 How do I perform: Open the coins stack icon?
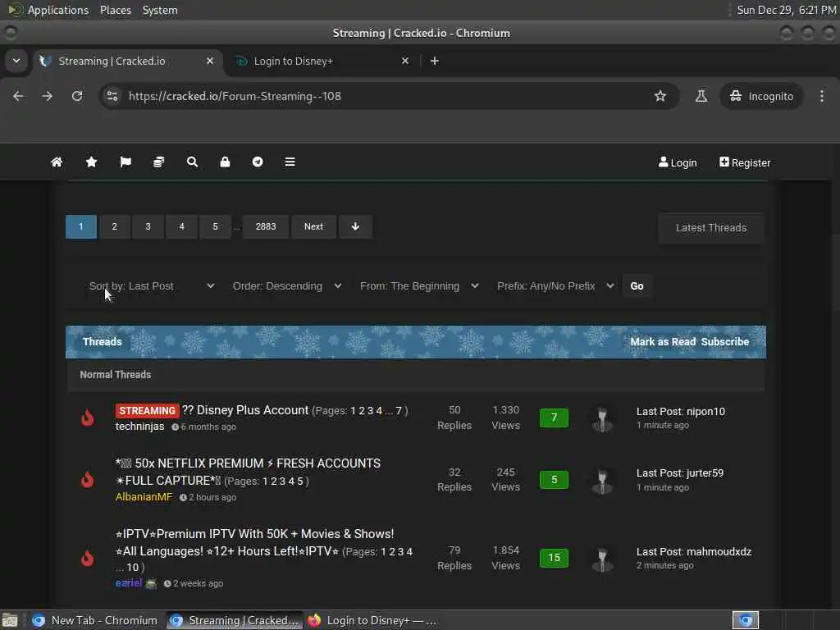click(x=158, y=162)
